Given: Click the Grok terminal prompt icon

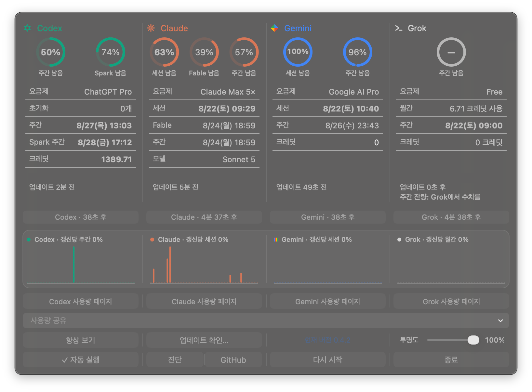Looking at the screenshot, I should coord(399,28).
